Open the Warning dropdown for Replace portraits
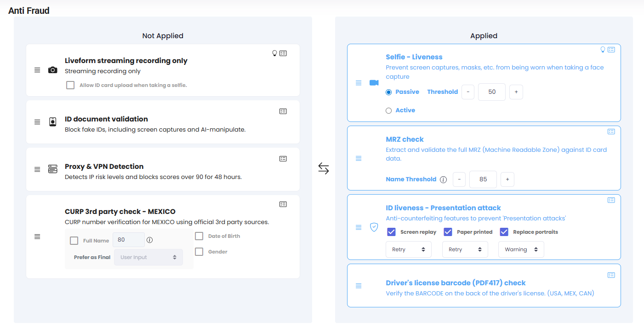The height and width of the screenshot is (329, 644). click(521, 249)
